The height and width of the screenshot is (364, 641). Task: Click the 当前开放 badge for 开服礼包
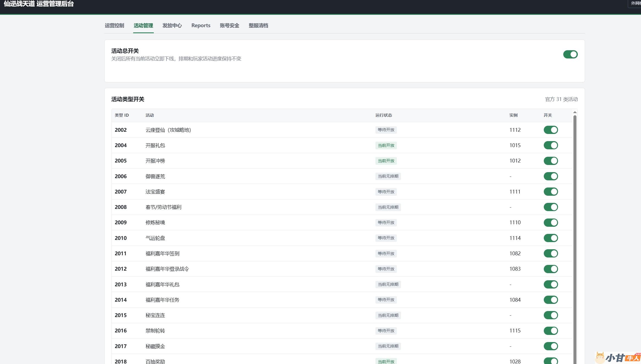(386, 145)
